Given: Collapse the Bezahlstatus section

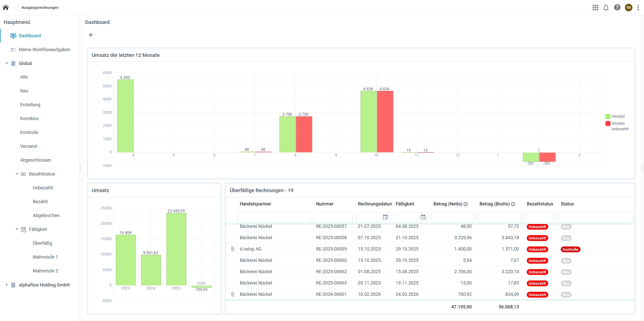Looking at the screenshot, I should click(17, 174).
